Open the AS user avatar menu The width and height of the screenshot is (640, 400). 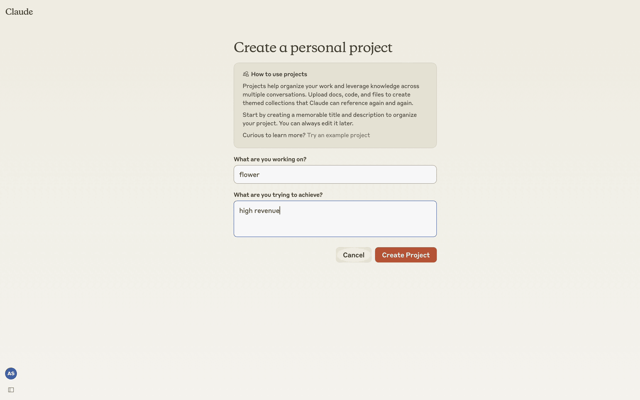(11, 373)
